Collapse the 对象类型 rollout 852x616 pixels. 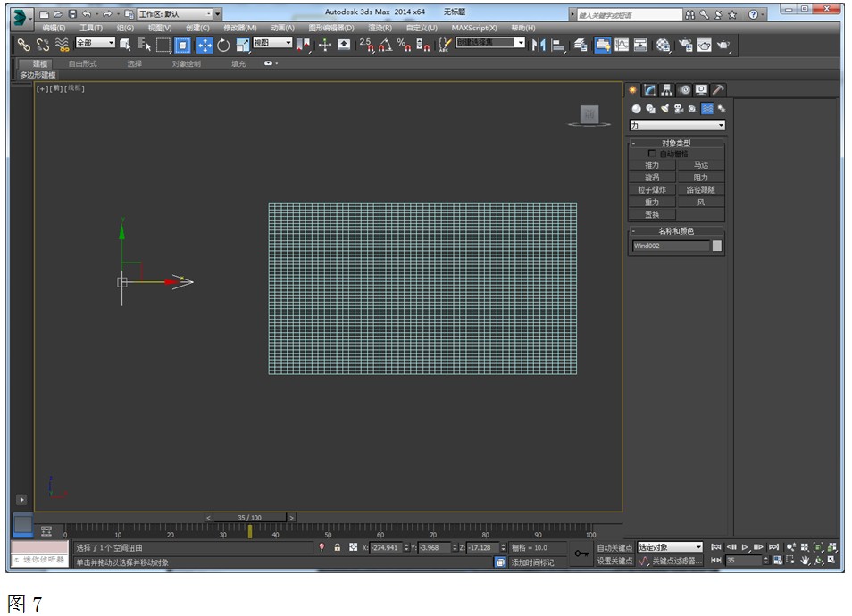(x=676, y=144)
